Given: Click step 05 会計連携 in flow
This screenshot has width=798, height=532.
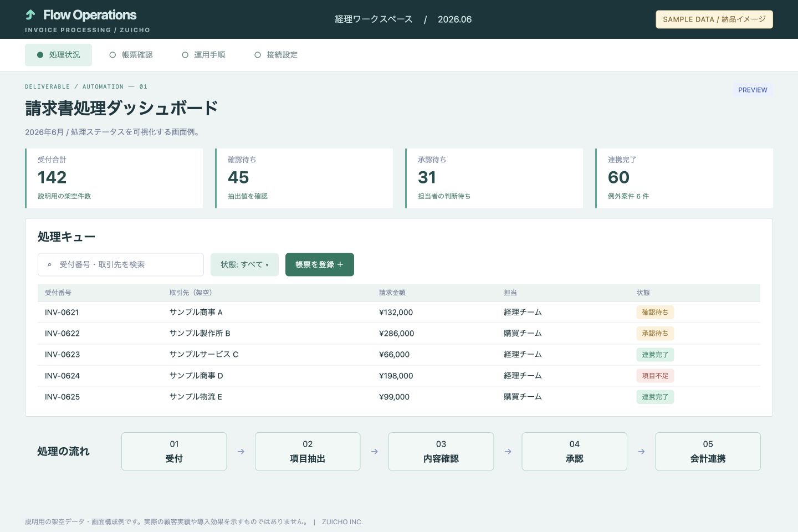Looking at the screenshot, I should pos(708,452).
